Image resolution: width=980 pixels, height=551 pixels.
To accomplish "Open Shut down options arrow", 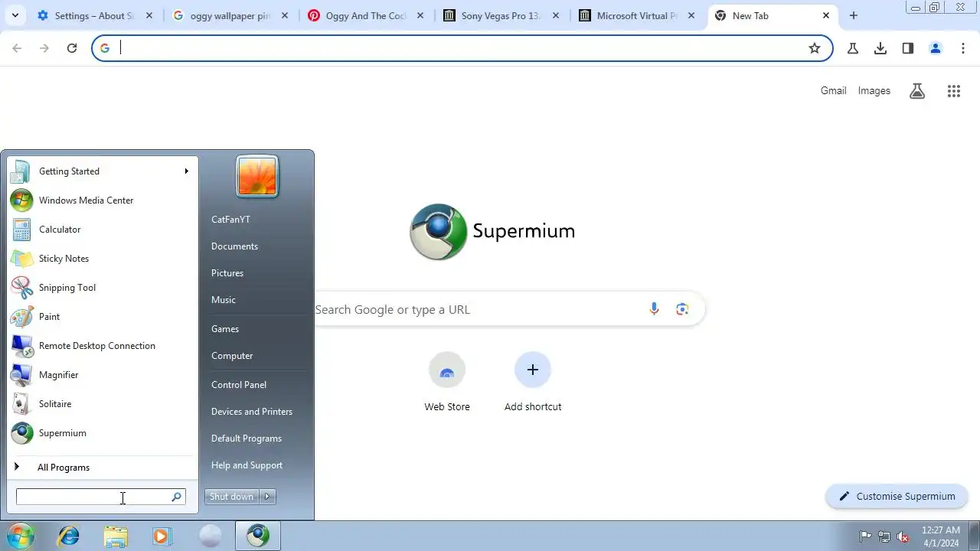I will pos(268,497).
